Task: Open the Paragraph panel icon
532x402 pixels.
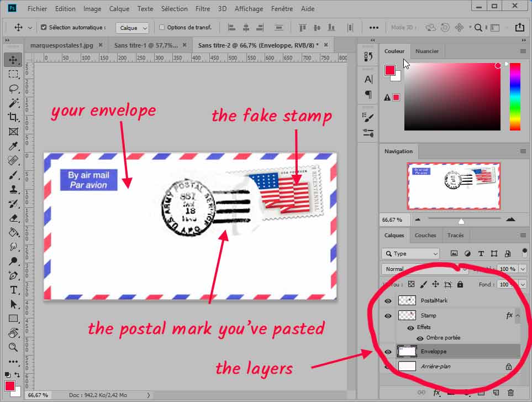Action: coord(368,95)
